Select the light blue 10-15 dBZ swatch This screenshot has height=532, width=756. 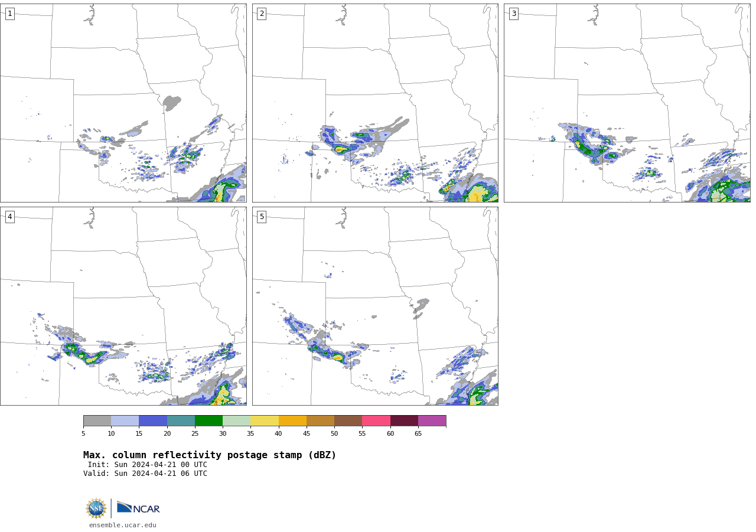coord(125,421)
